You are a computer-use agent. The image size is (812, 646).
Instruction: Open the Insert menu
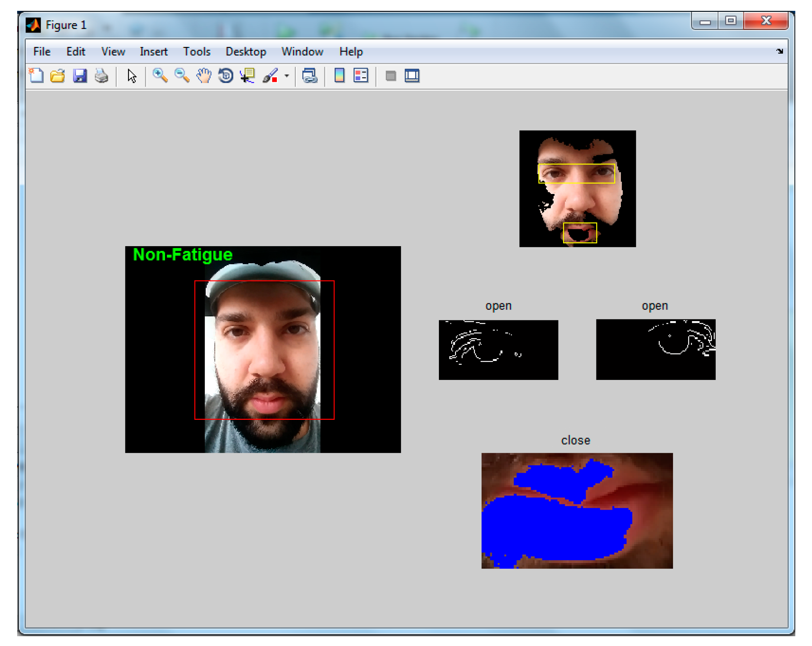coord(153,51)
